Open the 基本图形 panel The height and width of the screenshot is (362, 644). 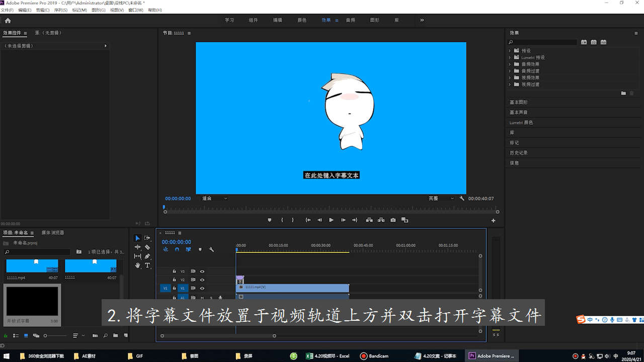click(519, 102)
